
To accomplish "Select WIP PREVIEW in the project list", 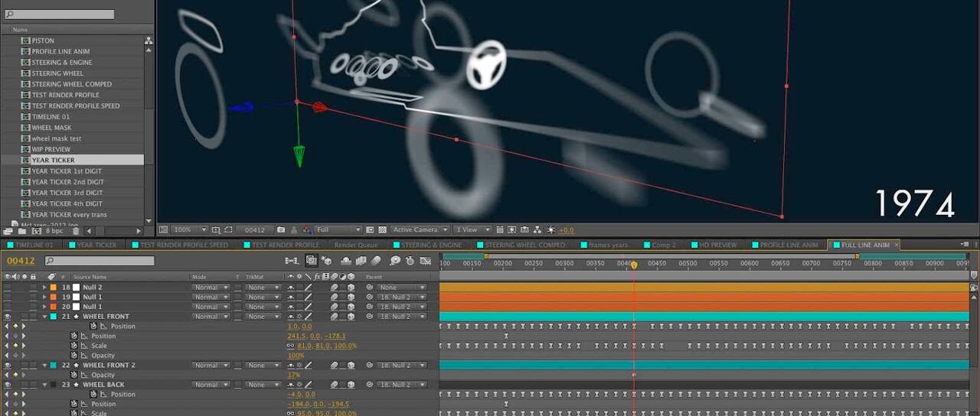I will click(x=51, y=149).
